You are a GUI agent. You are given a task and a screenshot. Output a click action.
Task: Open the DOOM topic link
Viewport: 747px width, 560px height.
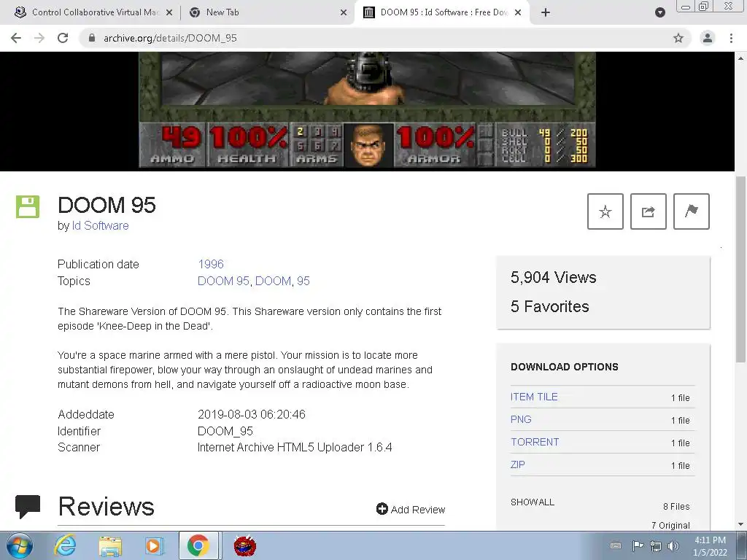273,281
